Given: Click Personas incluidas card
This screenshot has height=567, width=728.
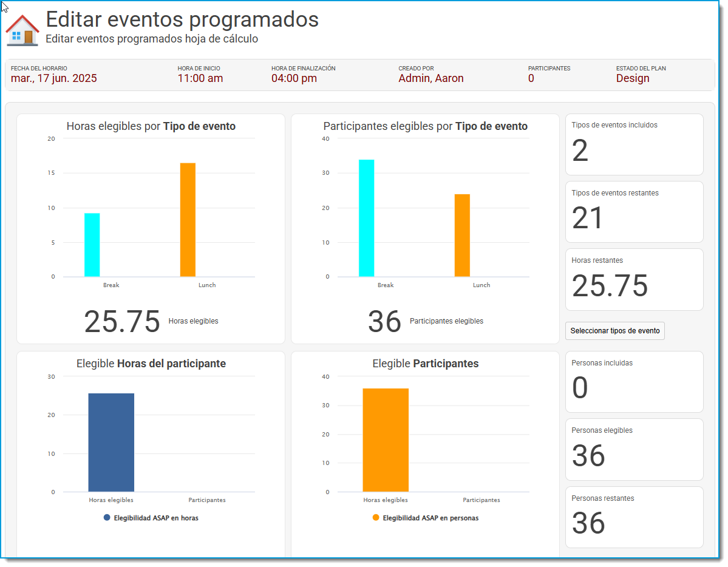Looking at the screenshot, I should 634,382.
